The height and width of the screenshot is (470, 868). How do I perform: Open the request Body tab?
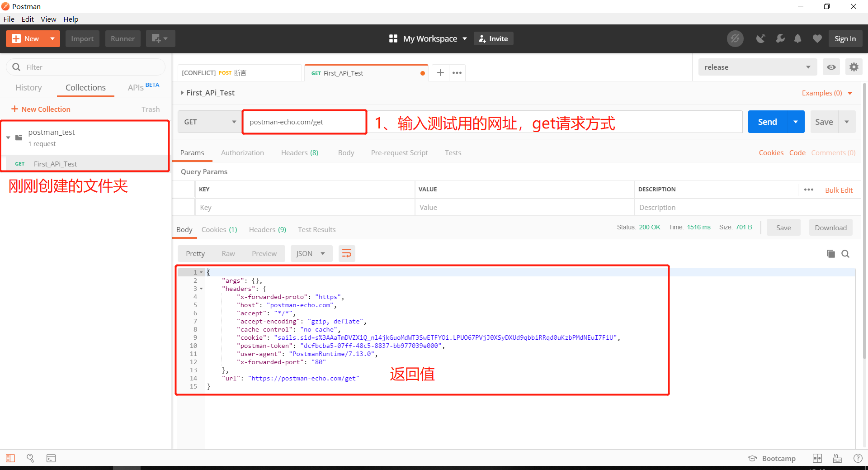click(346, 153)
